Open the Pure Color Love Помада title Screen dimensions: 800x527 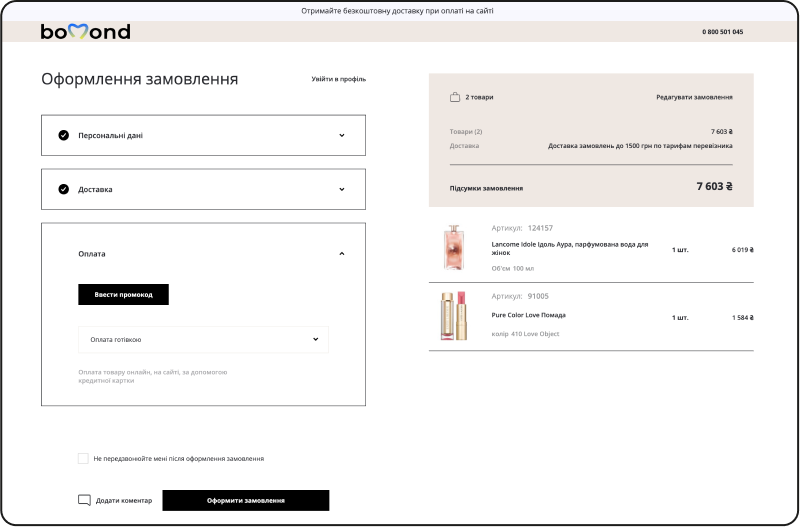coord(530,315)
